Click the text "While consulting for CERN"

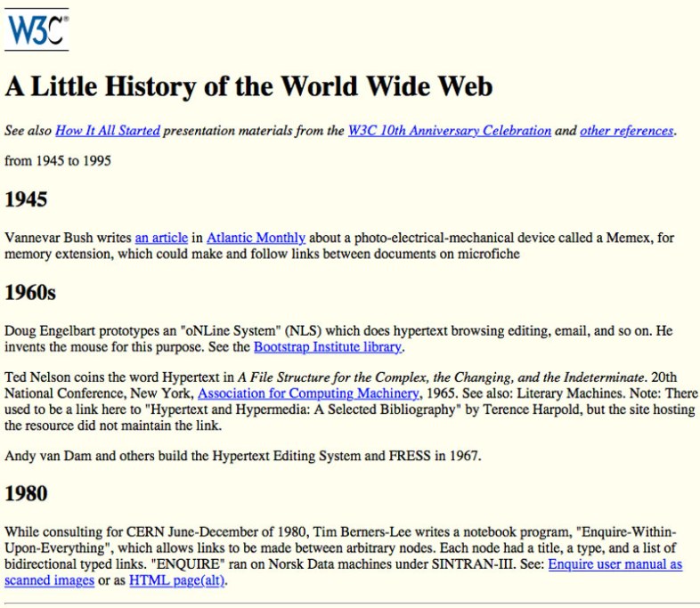(x=85, y=532)
